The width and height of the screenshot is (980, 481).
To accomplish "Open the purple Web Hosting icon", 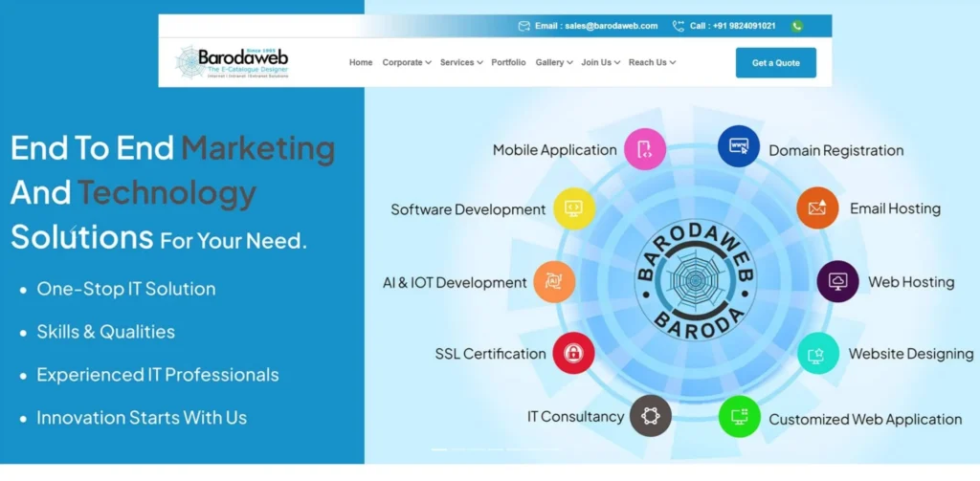I will coord(837,281).
